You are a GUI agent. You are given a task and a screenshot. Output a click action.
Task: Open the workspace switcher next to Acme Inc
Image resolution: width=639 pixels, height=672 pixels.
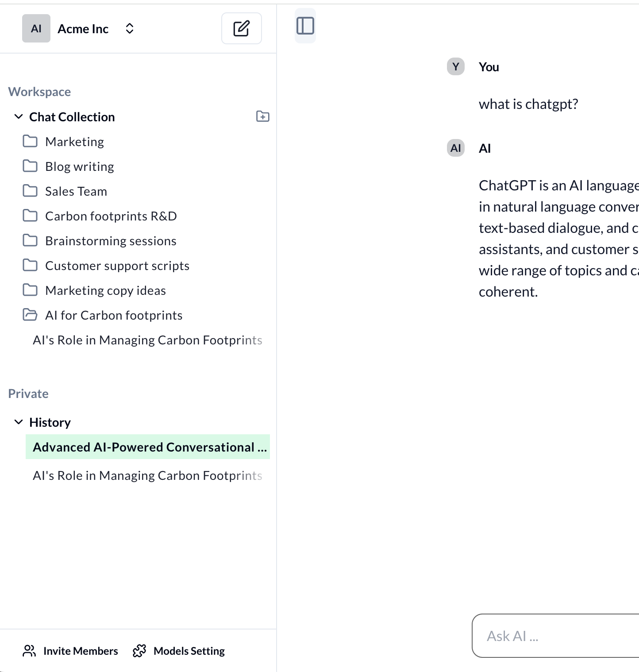click(x=129, y=28)
